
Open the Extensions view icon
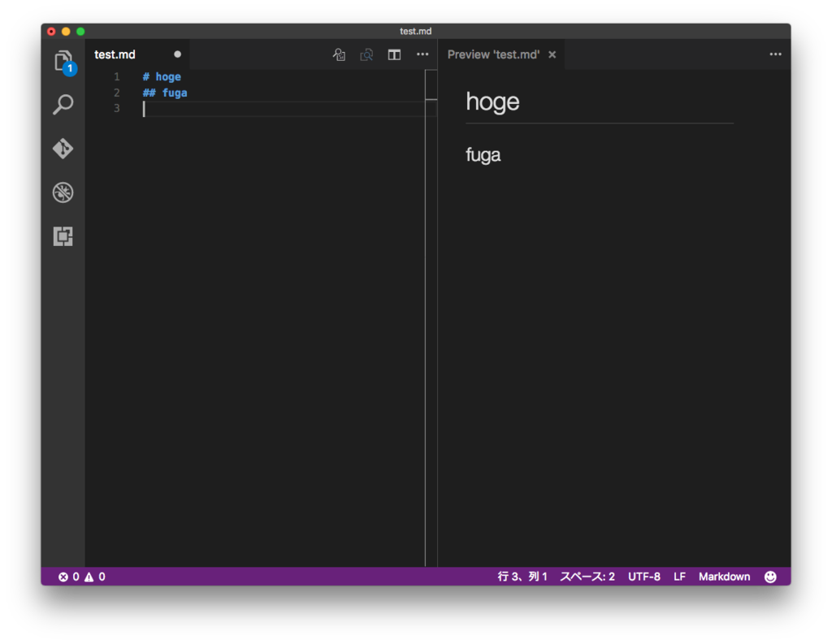(63, 236)
